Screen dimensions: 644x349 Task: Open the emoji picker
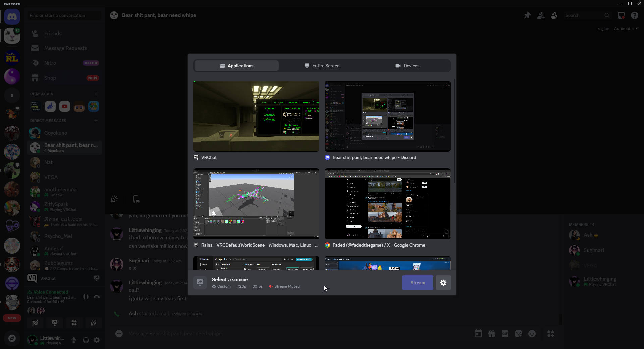pos(532,334)
